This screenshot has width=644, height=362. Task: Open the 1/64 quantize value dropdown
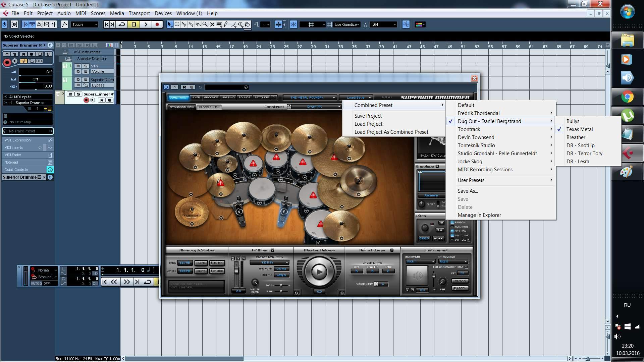383,24
